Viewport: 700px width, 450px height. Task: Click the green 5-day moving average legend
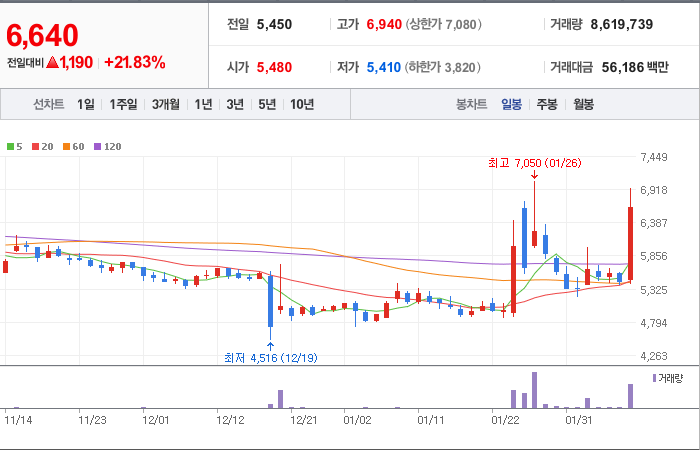[x=15, y=146]
